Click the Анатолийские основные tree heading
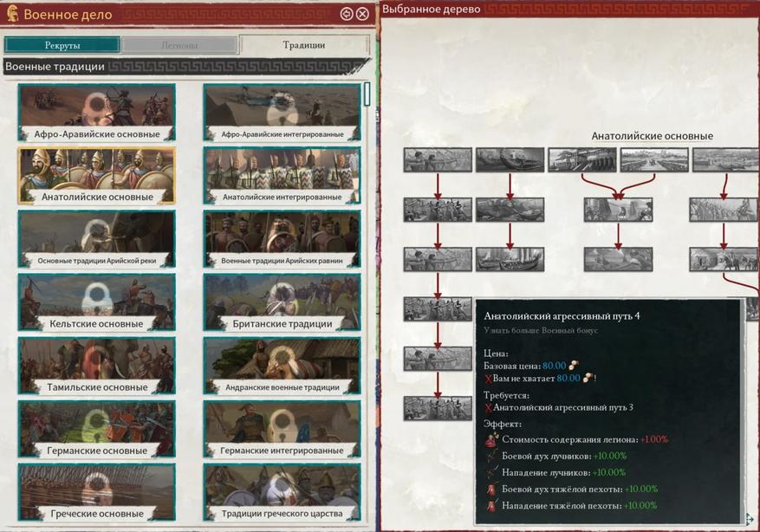 tap(652, 136)
